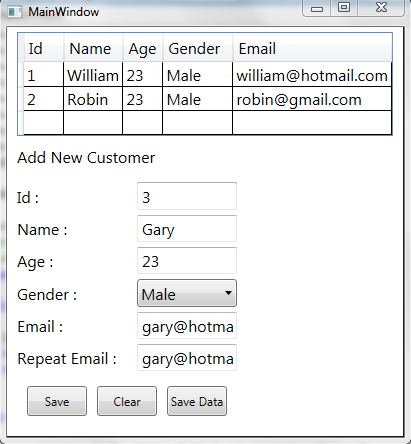Image resolution: width=411 pixels, height=444 pixels.
Task: Focus the Age text field in form
Action: [x=187, y=261]
